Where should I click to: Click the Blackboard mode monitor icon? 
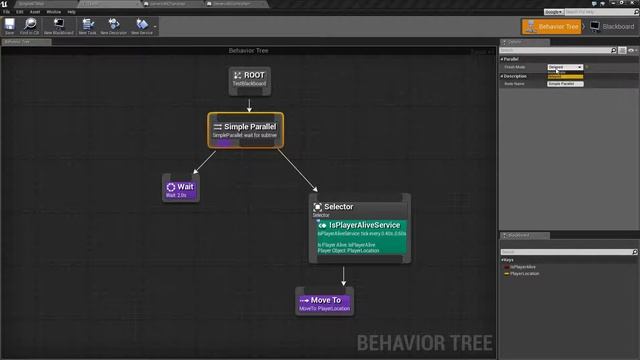point(595,27)
